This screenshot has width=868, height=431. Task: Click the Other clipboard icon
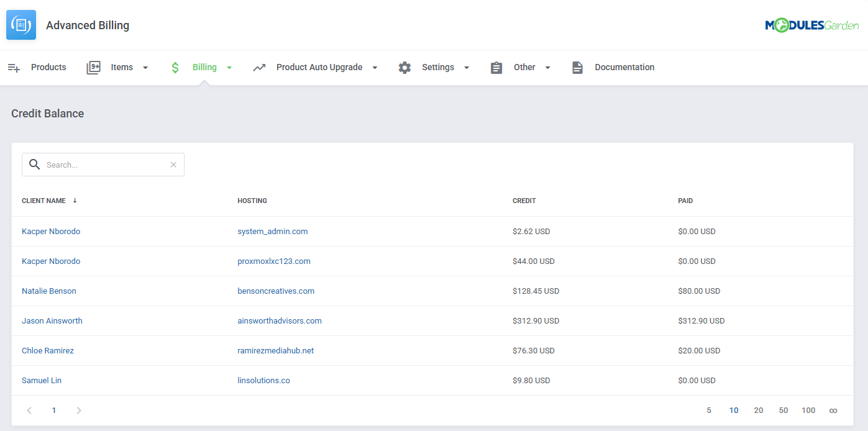pyautogui.click(x=496, y=67)
